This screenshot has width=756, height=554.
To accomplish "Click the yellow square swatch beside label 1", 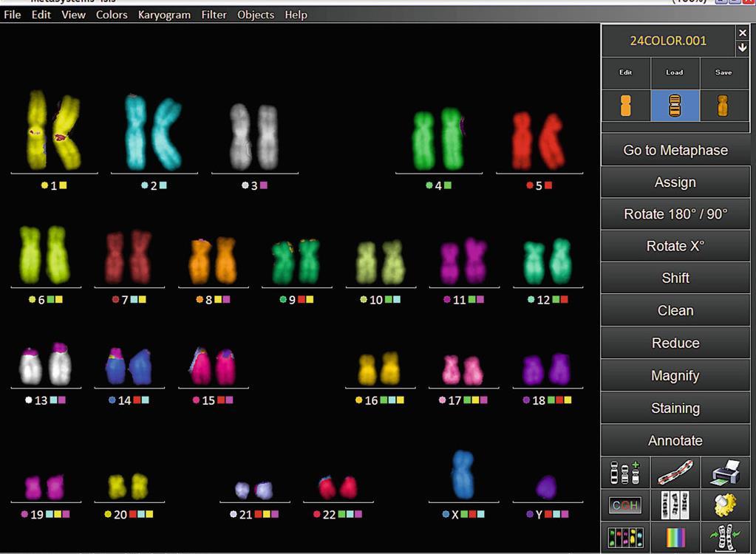I will coord(63,185).
